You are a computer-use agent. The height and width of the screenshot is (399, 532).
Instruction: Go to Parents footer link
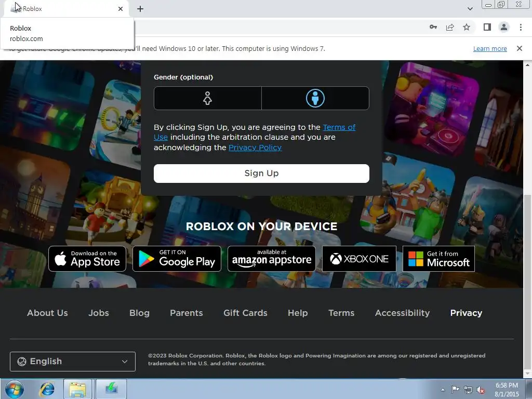coord(187,313)
